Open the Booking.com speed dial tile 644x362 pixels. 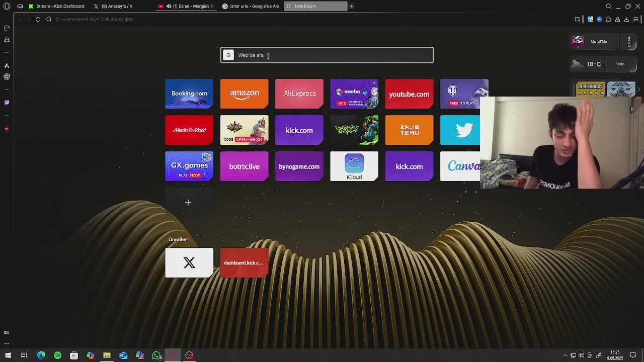tap(189, 94)
